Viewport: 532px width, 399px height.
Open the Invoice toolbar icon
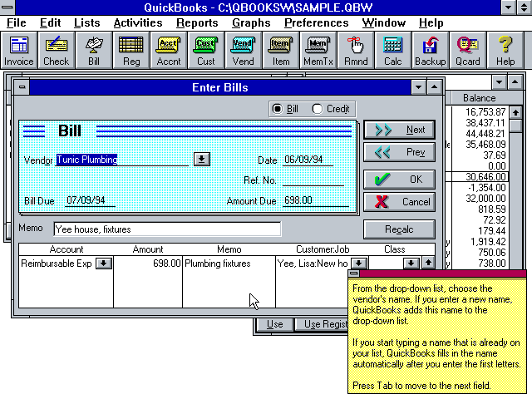pyautogui.click(x=18, y=50)
